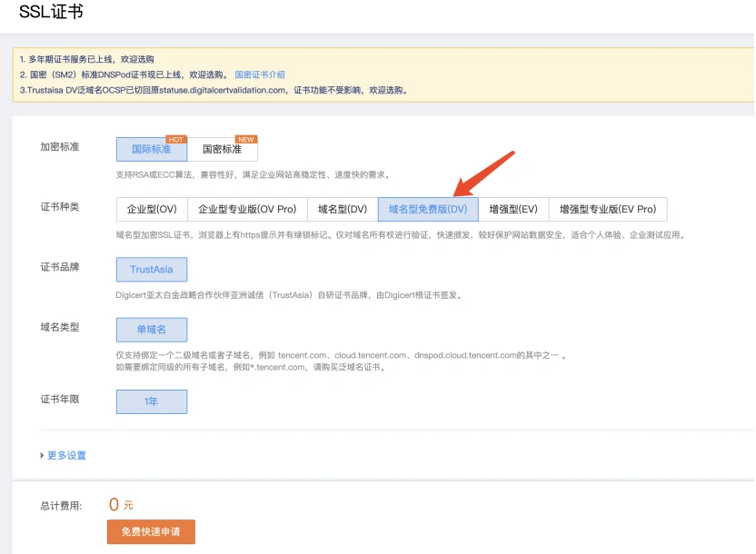756x554 pixels.
Task: Select the 国密标准 encryption standard
Action: point(222,150)
